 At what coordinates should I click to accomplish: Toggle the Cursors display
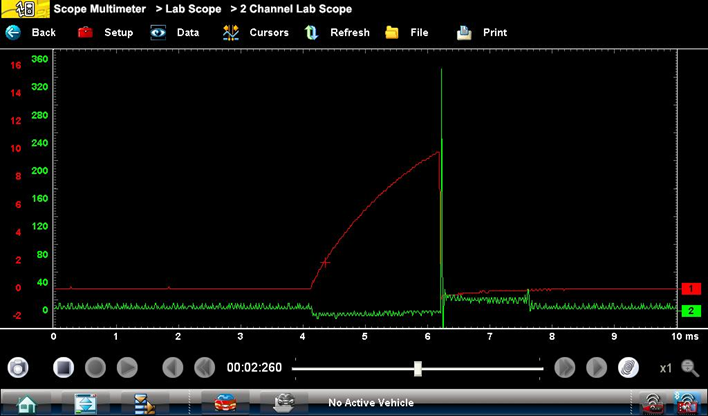[255, 32]
